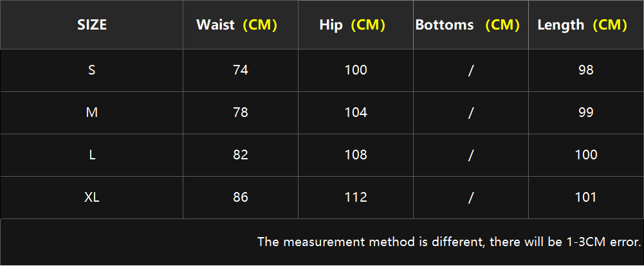Click hip value 108
The height and width of the screenshot is (266, 644).
356,155
